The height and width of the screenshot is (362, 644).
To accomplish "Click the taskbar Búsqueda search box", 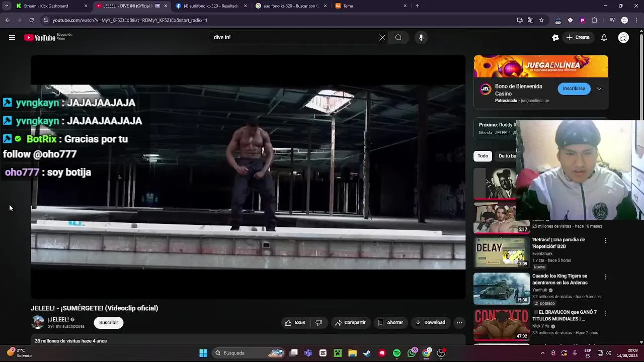I will click(x=250, y=353).
